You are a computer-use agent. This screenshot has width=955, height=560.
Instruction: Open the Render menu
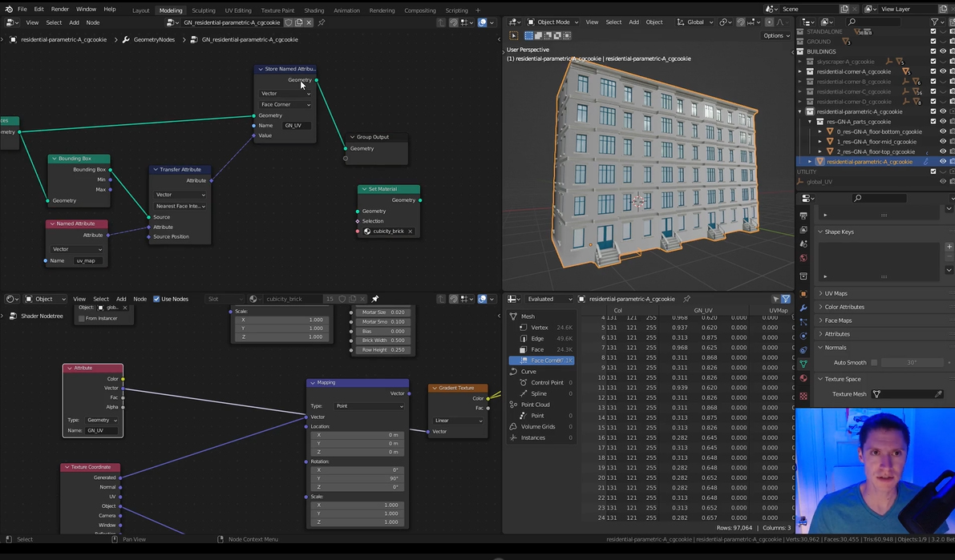[60, 9]
